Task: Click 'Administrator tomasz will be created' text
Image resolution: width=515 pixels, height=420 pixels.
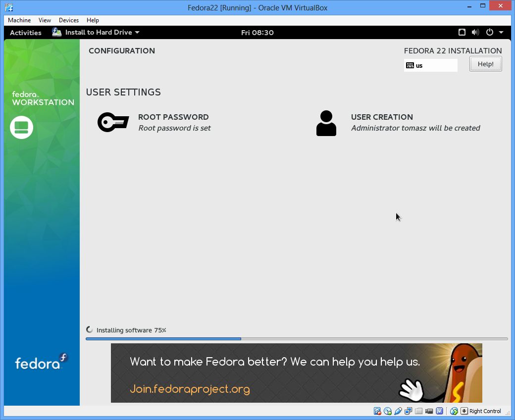Action: (415, 128)
